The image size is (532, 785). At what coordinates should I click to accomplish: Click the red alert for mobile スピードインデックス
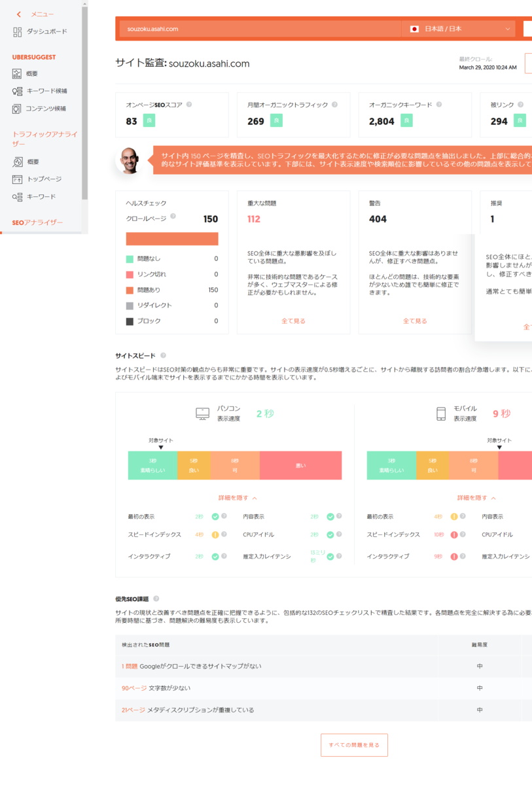point(453,534)
